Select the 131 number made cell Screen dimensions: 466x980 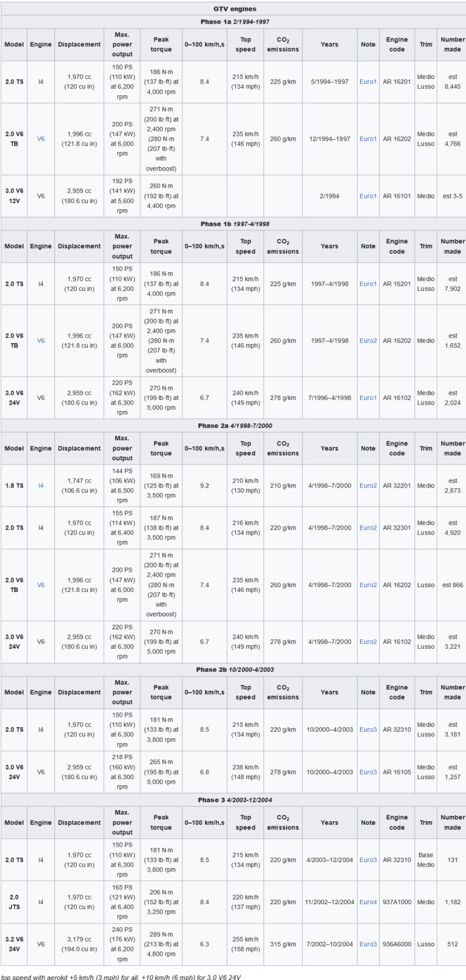click(x=451, y=859)
